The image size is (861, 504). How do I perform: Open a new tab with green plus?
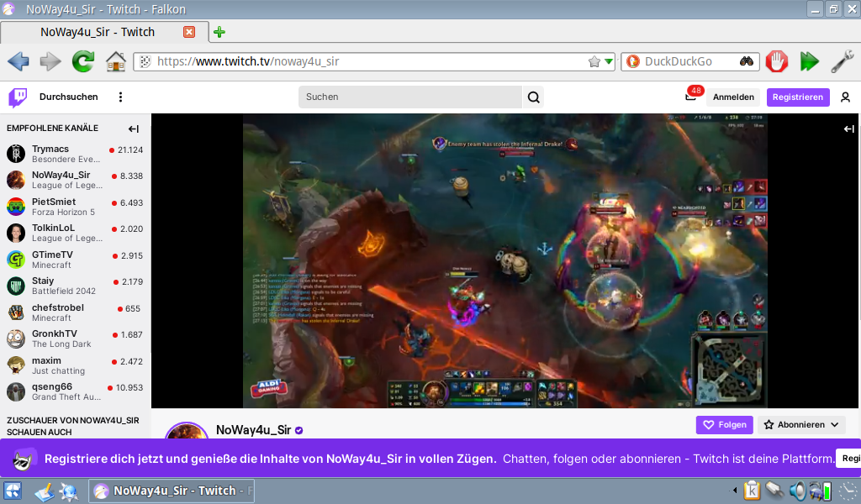pyautogui.click(x=219, y=32)
